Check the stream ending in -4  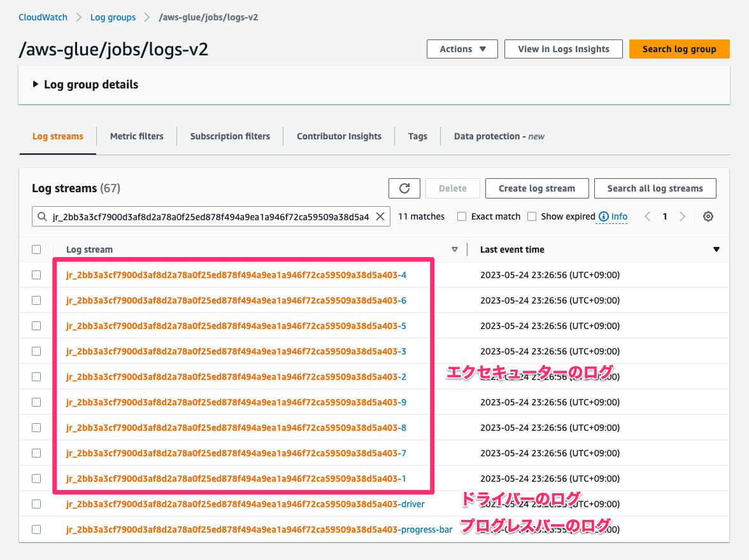pyautogui.click(x=36, y=275)
